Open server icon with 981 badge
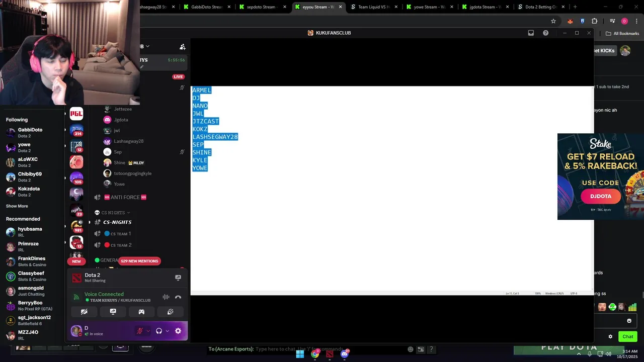Screen dimensions: 644x362 click(76, 226)
